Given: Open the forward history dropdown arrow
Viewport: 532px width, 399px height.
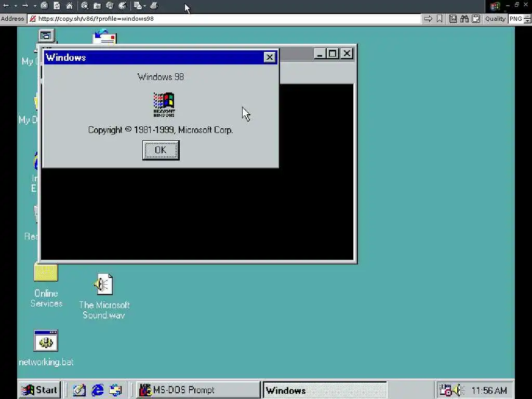Looking at the screenshot, I should tap(35, 6).
